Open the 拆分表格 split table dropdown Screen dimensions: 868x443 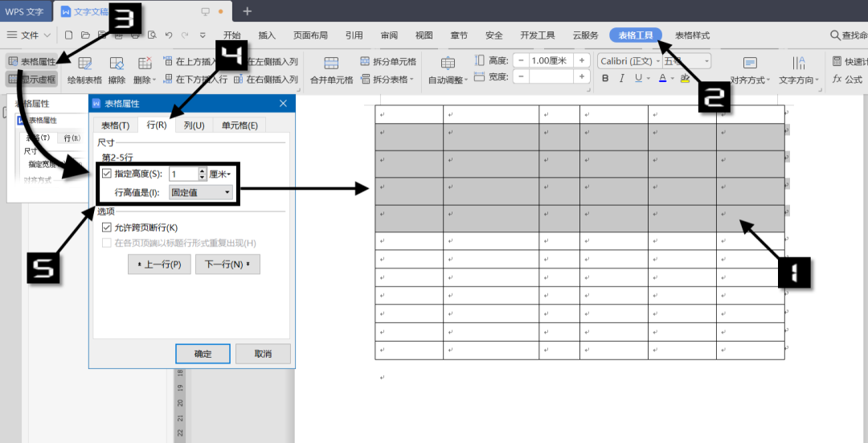pos(387,79)
